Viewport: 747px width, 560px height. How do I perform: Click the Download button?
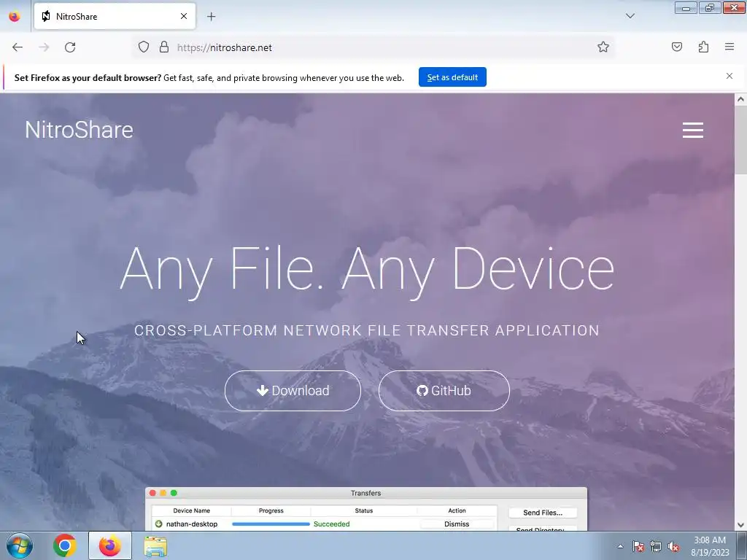(293, 391)
